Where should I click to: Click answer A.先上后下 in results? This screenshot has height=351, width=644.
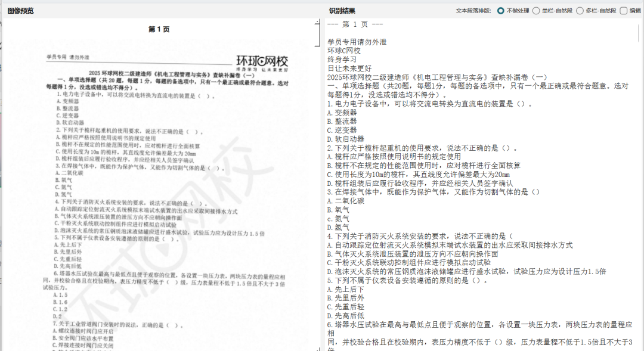[346, 290]
